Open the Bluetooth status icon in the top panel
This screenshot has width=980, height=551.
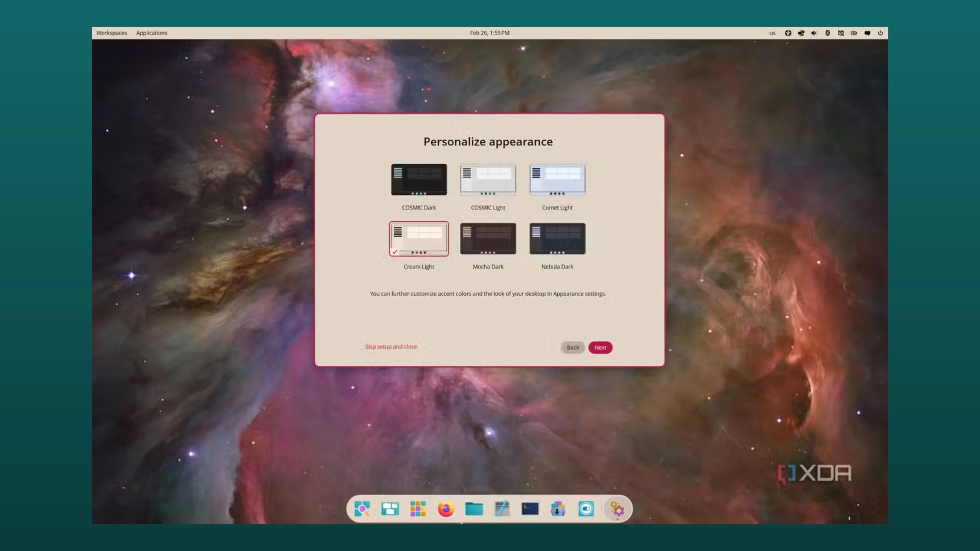[828, 33]
